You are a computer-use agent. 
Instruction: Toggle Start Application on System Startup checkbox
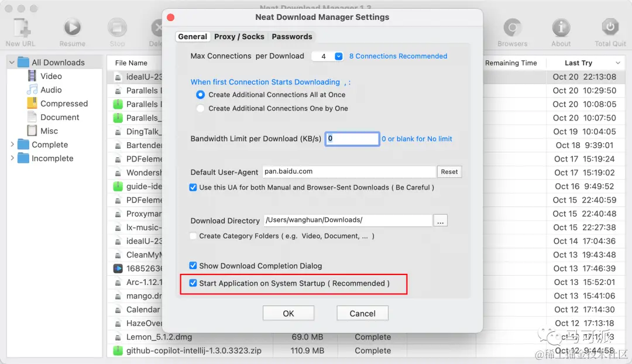(193, 283)
